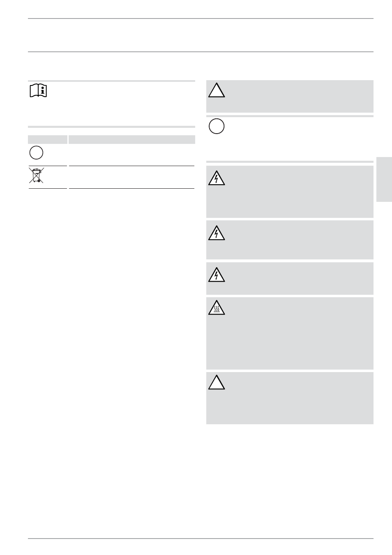Viewport: 392px width, 555px height.
Task: Click the grey box of the uppermost electrical warning
Action: (x=290, y=192)
